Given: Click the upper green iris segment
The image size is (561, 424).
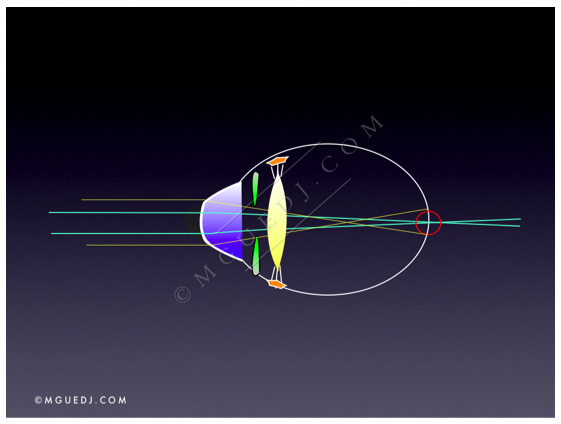Looking at the screenshot, I should pyautogui.click(x=255, y=189).
